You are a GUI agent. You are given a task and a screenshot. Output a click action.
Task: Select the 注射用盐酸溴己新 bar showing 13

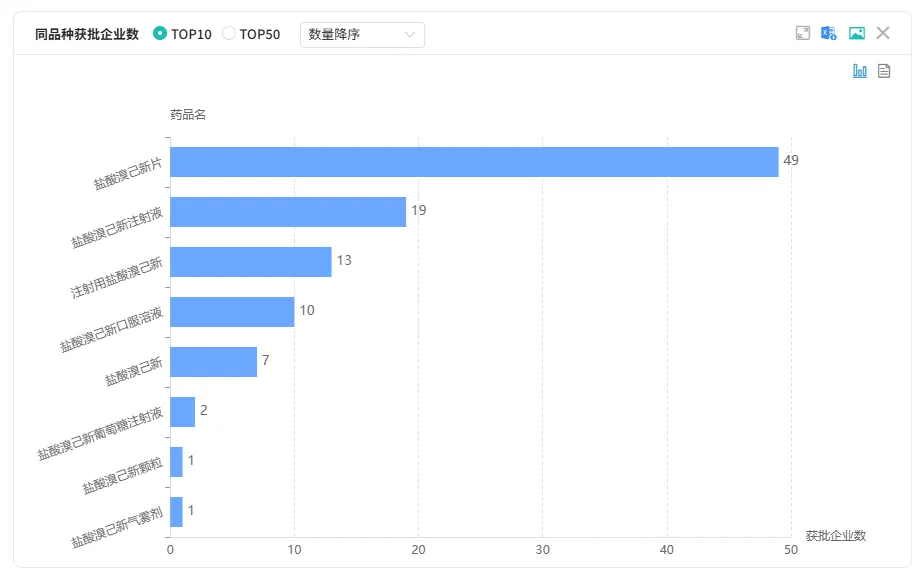250,262
